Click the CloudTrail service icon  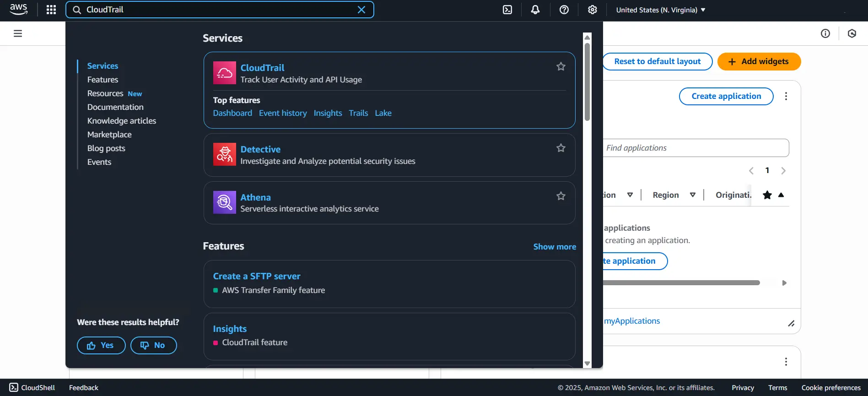[224, 73]
